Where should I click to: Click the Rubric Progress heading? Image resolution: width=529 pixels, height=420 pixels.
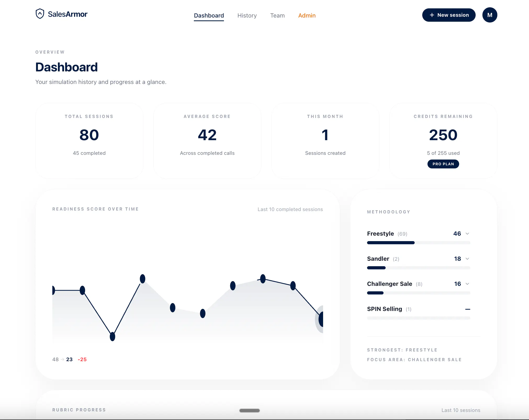[x=79, y=410]
